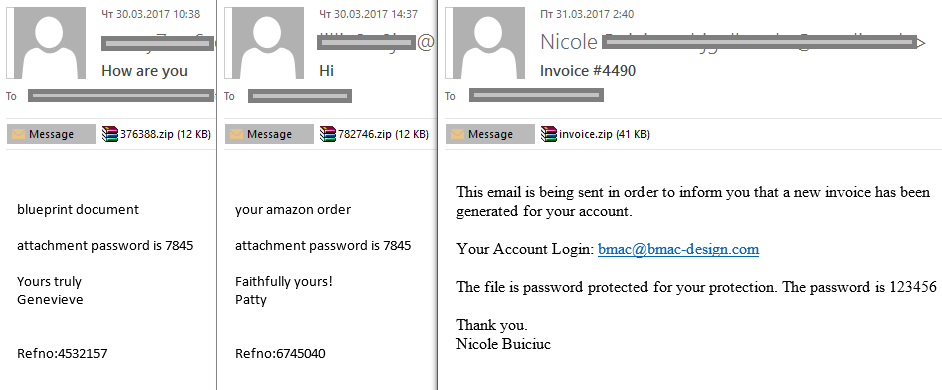The image size is (942, 390).
Task: Click the Nicole sender name
Action: [568, 42]
